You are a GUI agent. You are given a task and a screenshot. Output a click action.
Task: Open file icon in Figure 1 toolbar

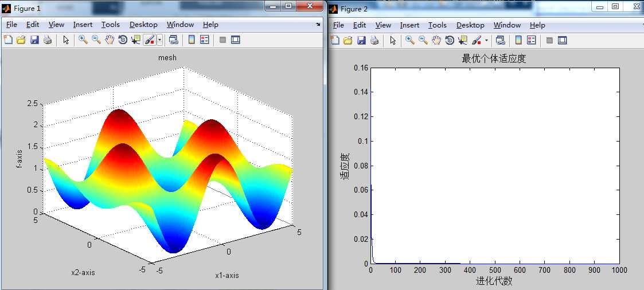point(21,40)
